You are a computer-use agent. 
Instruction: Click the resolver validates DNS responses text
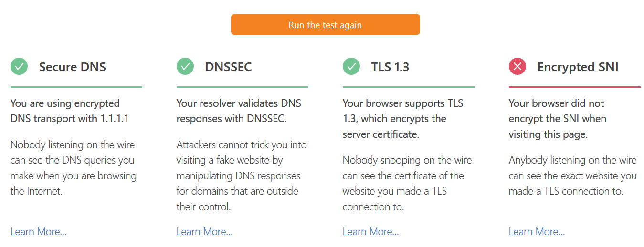[x=239, y=111]
